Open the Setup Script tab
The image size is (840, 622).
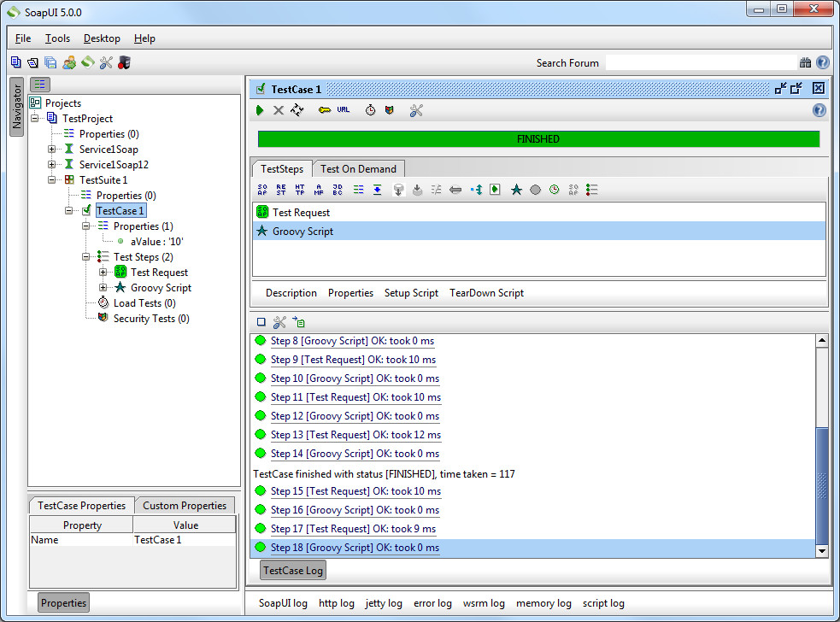click(411, 293)
